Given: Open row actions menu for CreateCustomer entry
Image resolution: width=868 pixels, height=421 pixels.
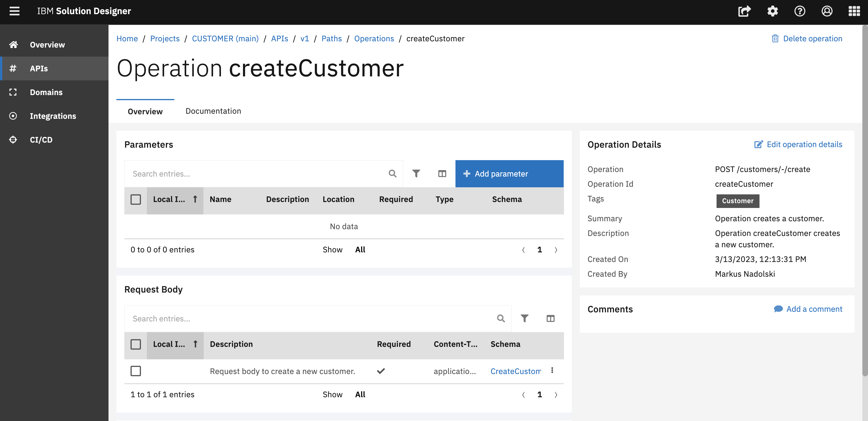Looking at the screenshot, I should click(552, 370).
